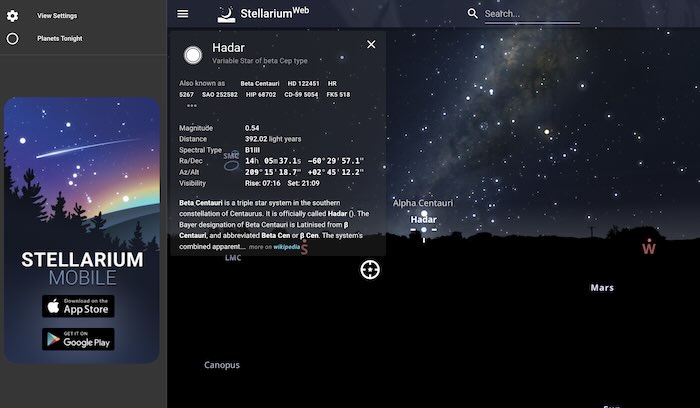This screenshot has width=700, height=408.
Task: Click the Mars label
Action: coord(602,288)
